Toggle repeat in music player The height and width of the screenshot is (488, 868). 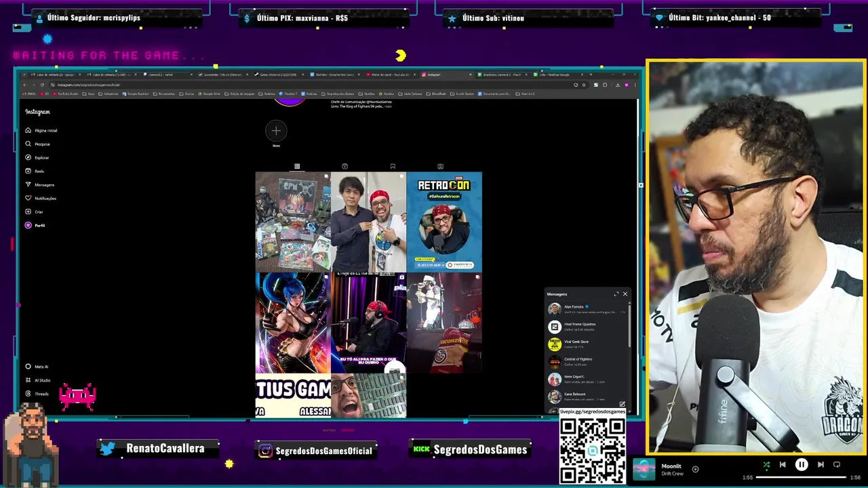click(x=837, y=465)
